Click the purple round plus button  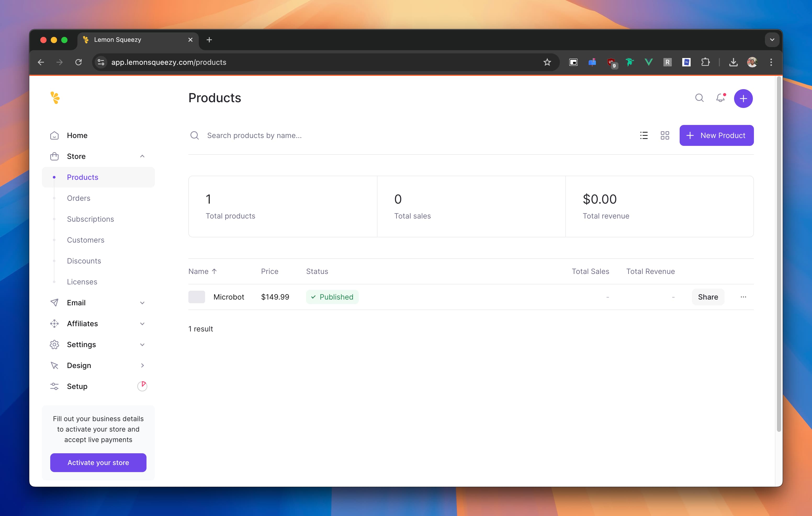click(743, 98)
